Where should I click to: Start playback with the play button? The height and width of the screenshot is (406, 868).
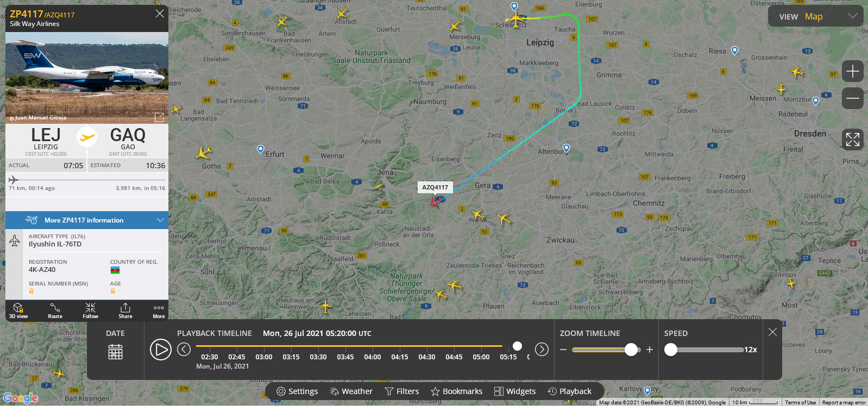[161, 350]
